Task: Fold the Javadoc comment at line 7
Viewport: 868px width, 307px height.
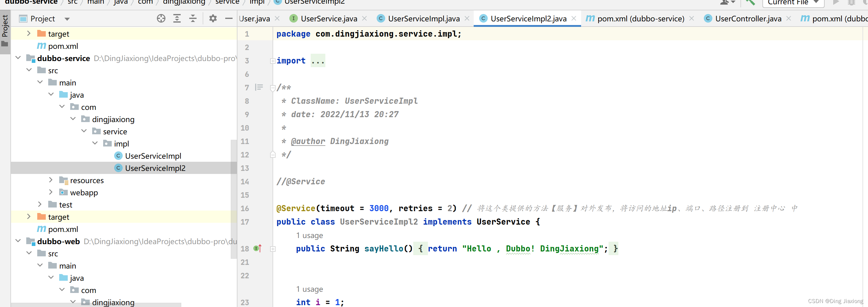Action: coord(273,88)
